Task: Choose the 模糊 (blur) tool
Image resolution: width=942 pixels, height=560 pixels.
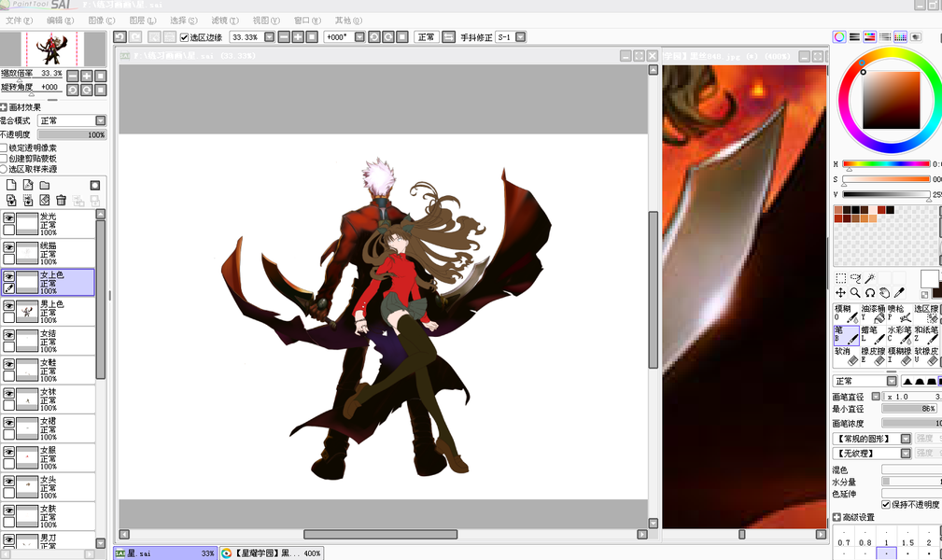Action: coord(846,313)
